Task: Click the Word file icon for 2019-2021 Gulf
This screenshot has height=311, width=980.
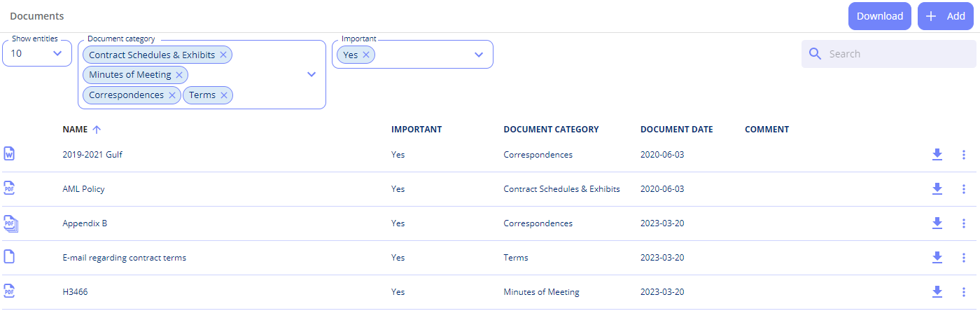Action: click(x=9, y=153)
